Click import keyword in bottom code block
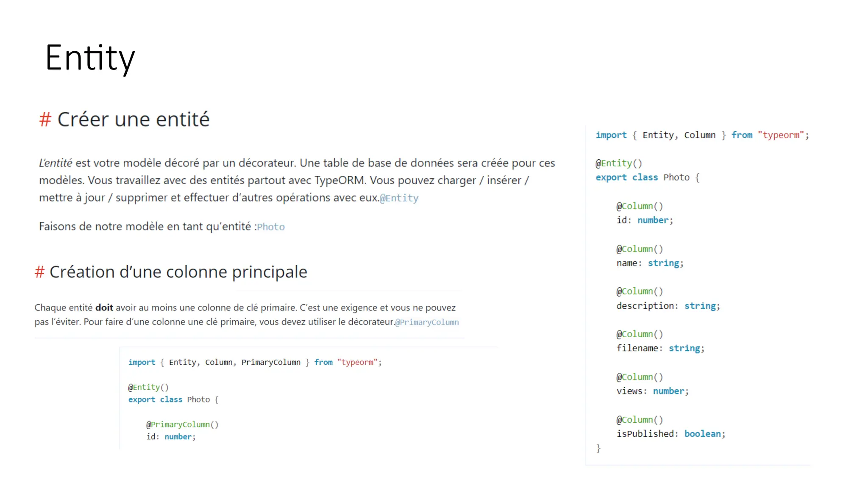 (142, 362)
